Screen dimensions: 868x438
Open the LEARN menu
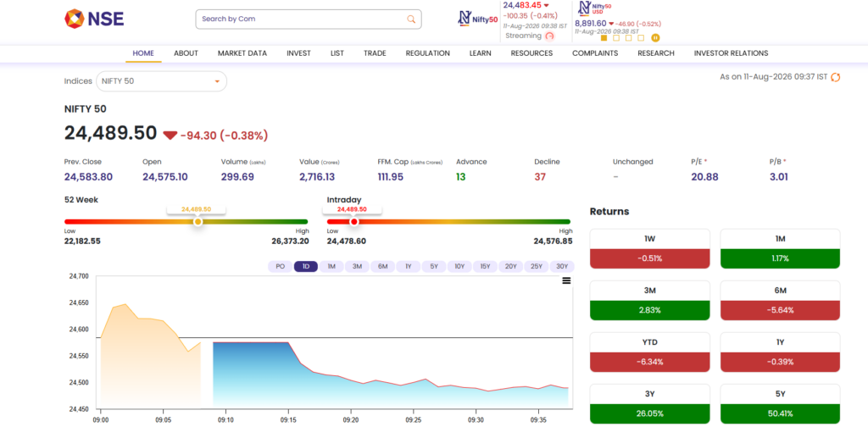tap(480, 53)
